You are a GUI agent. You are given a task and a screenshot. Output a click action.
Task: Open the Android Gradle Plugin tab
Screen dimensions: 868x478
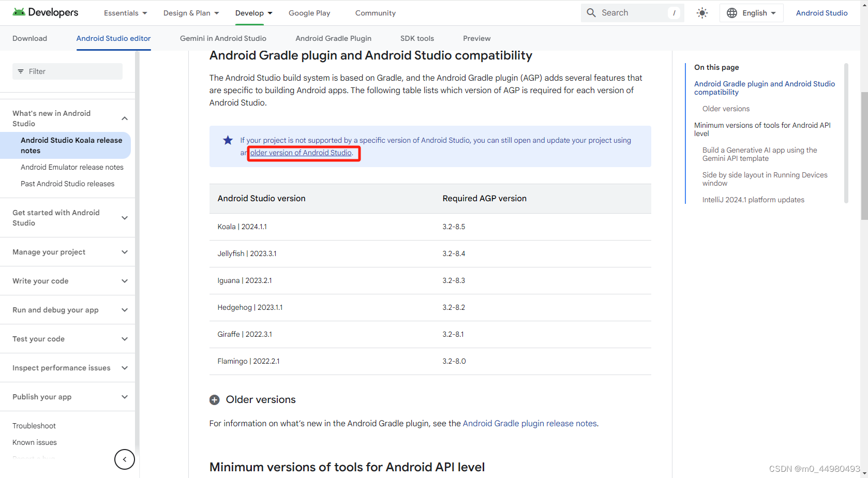point(334,38)
